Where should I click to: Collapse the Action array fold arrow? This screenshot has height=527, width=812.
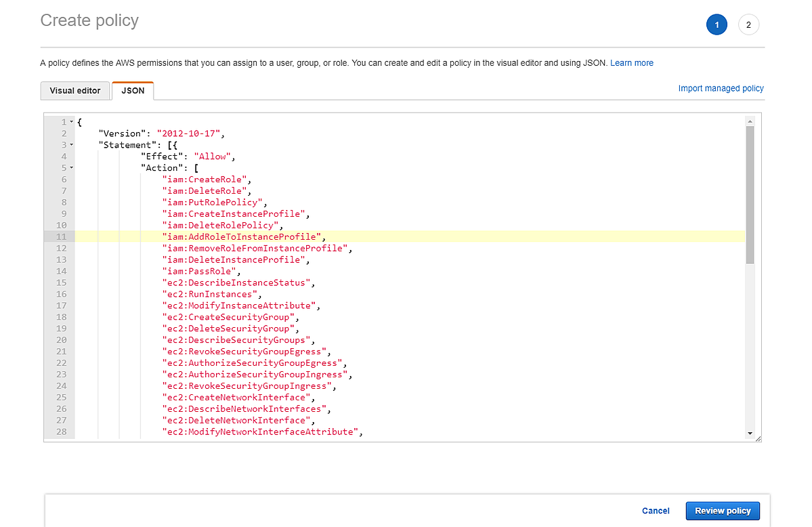click(x=71, y=168)
